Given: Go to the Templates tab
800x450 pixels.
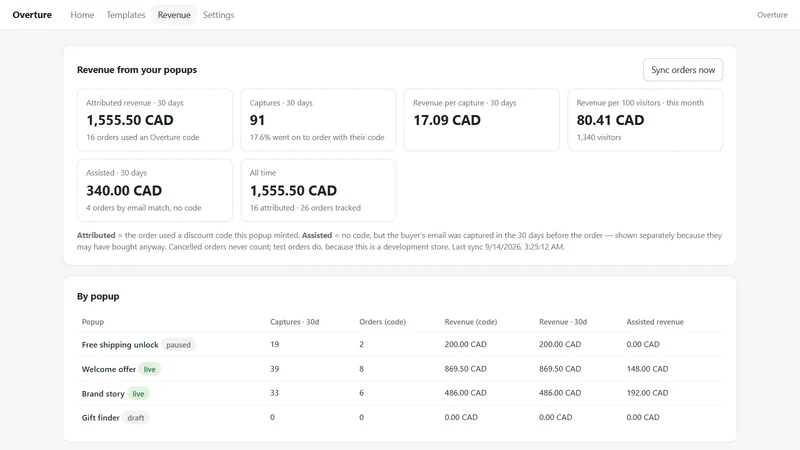Looking at the screenshot, I should pos(126,15).
